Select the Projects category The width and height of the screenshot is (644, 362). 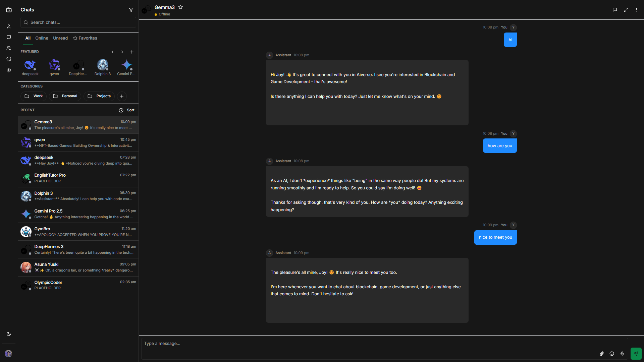(99, 96)
